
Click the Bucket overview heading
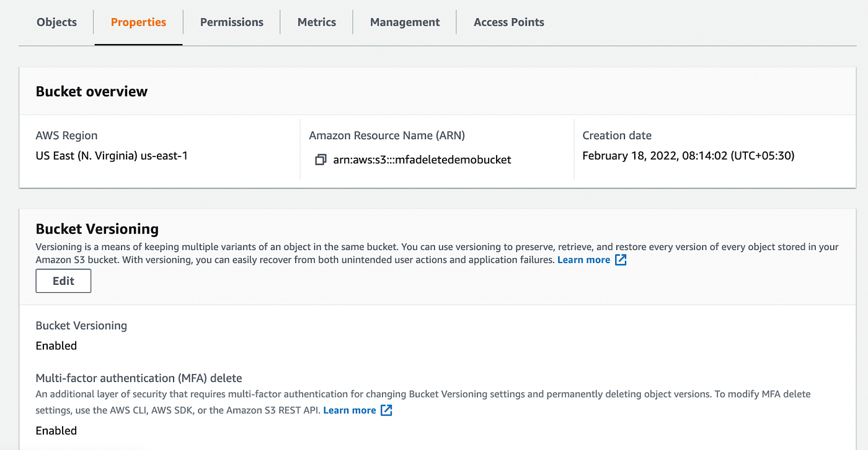coord(92,91)
